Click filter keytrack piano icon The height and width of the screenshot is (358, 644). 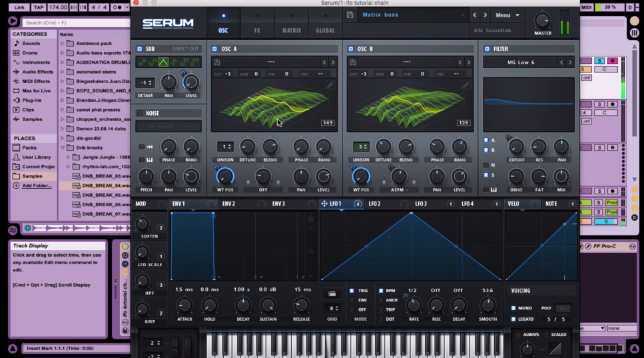click(493, 190)
